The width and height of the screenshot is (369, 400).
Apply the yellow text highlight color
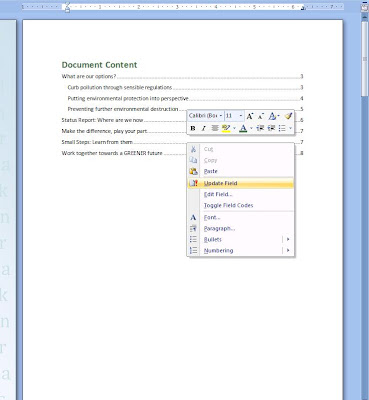point(226,128)
